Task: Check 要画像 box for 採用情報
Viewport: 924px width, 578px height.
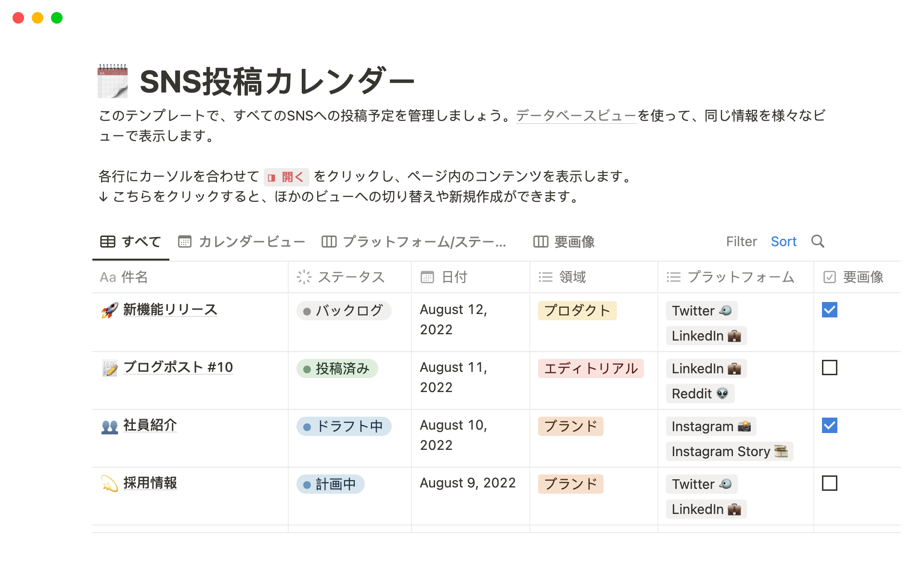Action: point(829,483)
